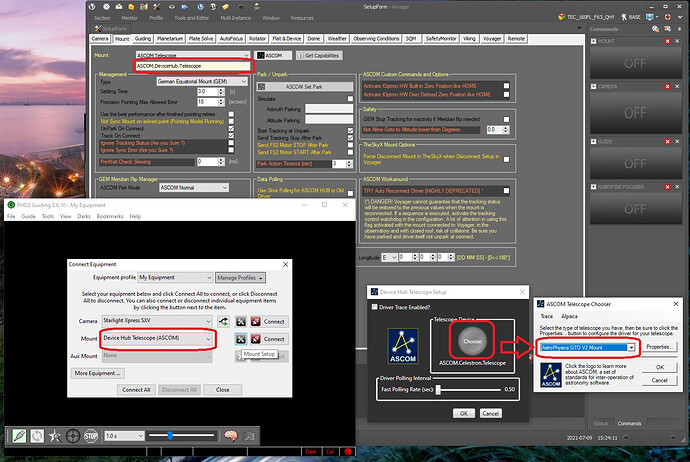Open the ASCOM Pier Mode dropdown
This screenshot has height=462, width=690.
194,187
